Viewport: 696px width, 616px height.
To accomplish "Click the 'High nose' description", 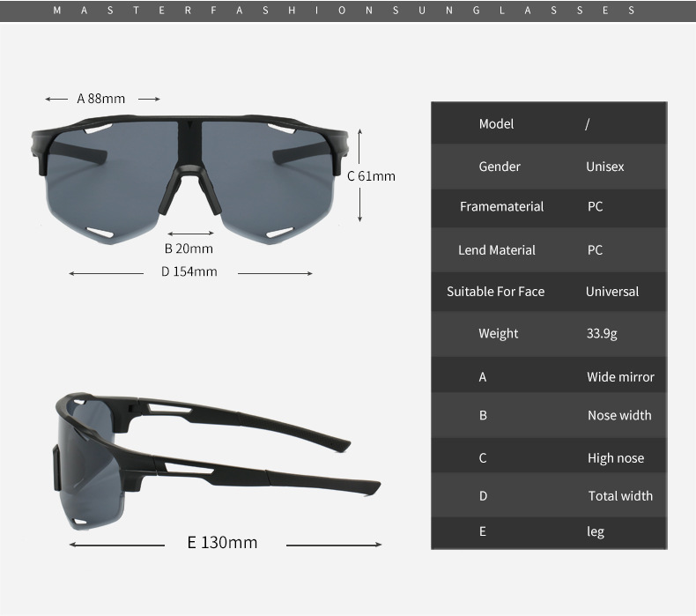I will (616, 458).
